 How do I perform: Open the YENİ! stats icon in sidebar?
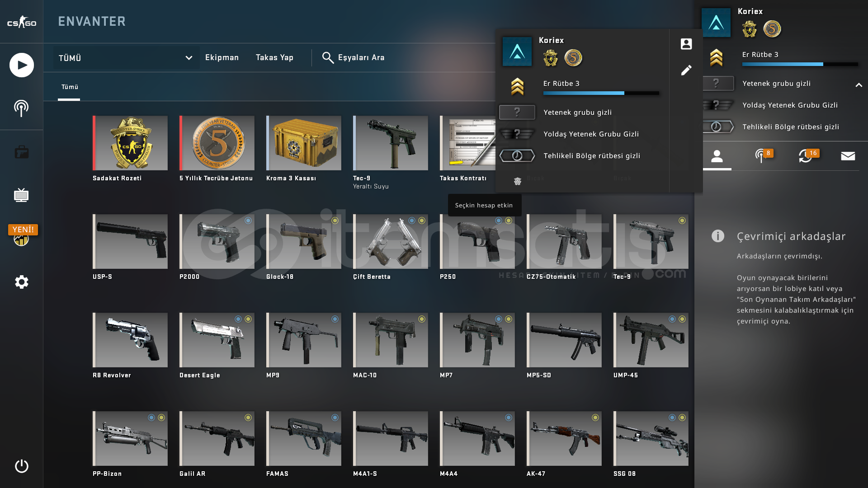(22, 235)
